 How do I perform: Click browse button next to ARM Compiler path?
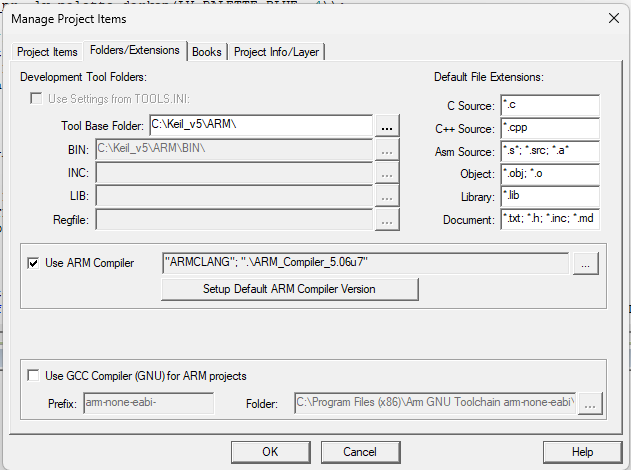587,263
